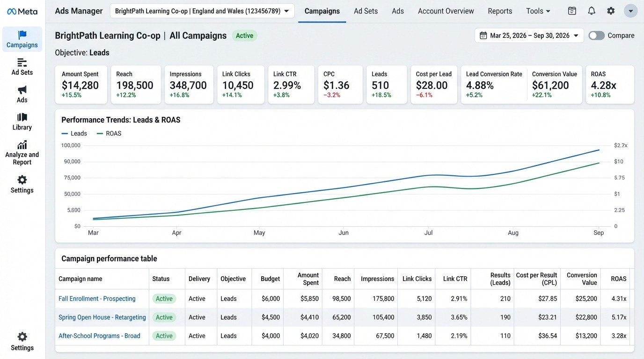644x359 pixels.
Task: Switch to the Campaigns tab in top navigation
Action: click(322, 11)
